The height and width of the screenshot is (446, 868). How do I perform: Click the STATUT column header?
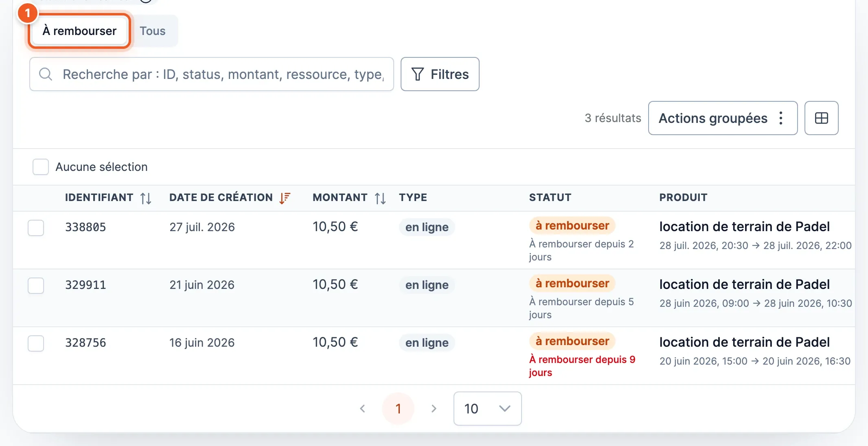pos(550,197)
